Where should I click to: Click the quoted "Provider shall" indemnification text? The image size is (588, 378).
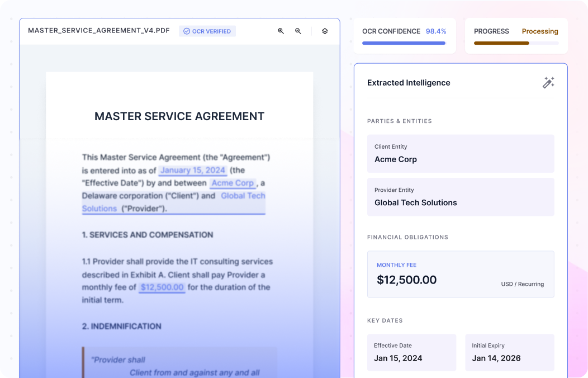118,360
